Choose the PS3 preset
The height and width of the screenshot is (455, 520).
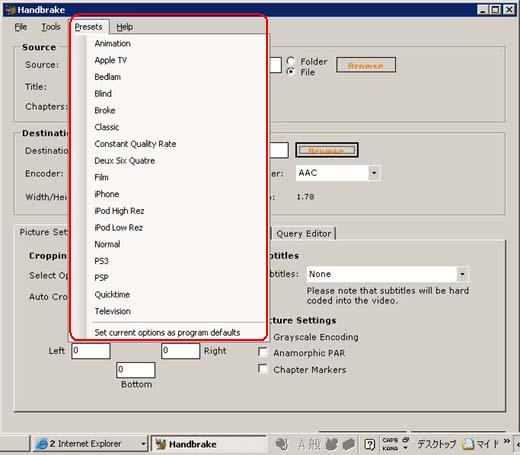102,261
